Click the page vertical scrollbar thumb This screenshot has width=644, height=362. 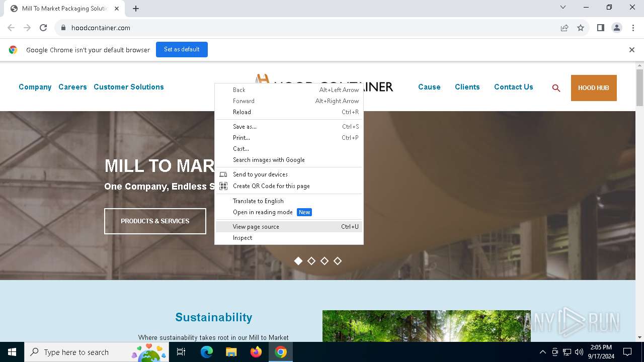tap(639, 87)
